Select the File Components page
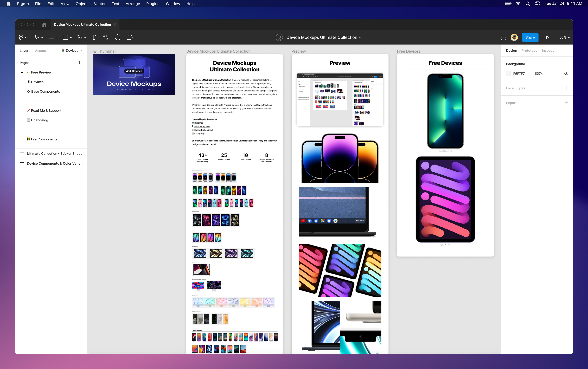 42,139
